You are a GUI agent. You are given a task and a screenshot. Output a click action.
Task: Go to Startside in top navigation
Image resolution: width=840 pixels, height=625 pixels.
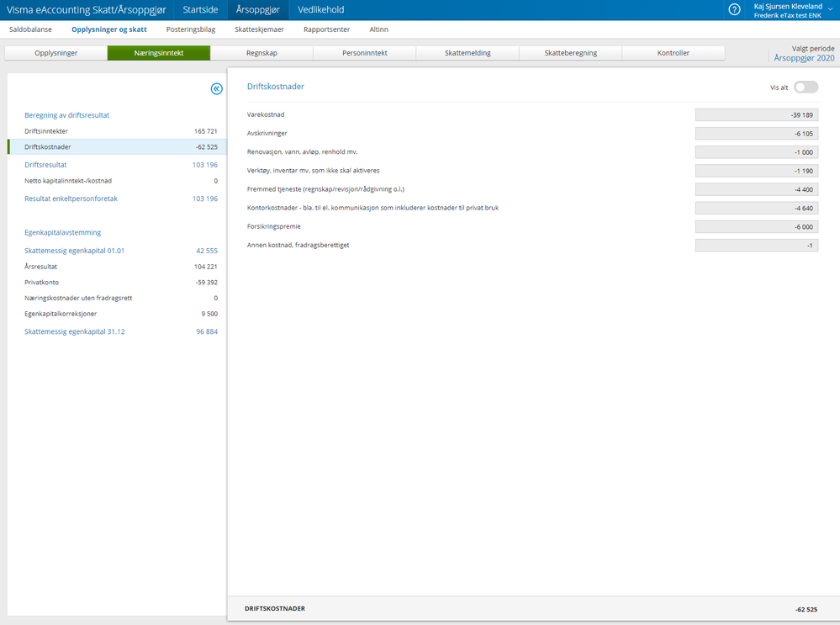tap(200, 9)
